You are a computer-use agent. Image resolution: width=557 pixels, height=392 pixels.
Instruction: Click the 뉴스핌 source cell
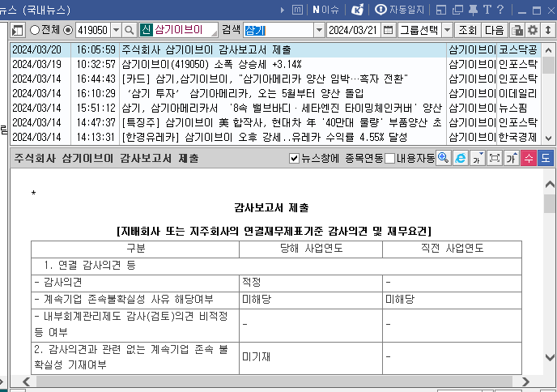[518, 108]
